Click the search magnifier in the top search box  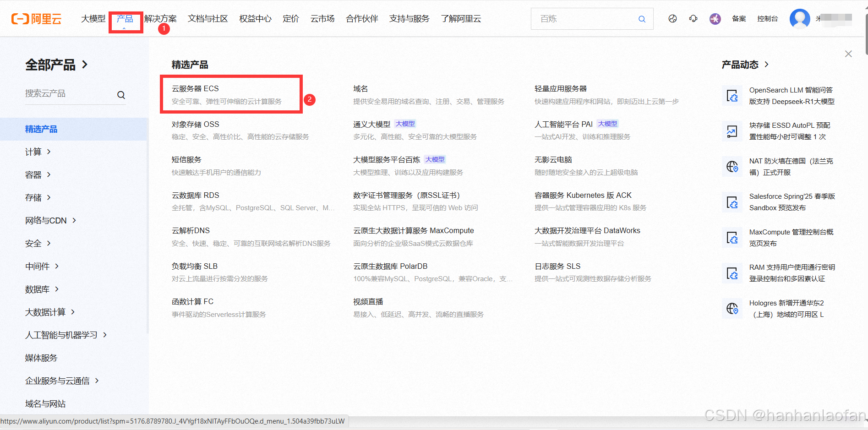click(x=642, y=19)
